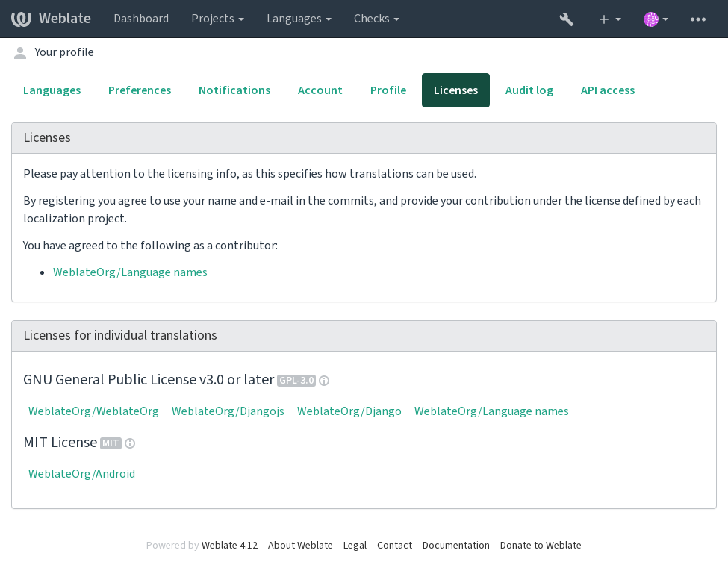Click Weblate 4.12 footer link
Screen dimensions: 728x574
229,545
